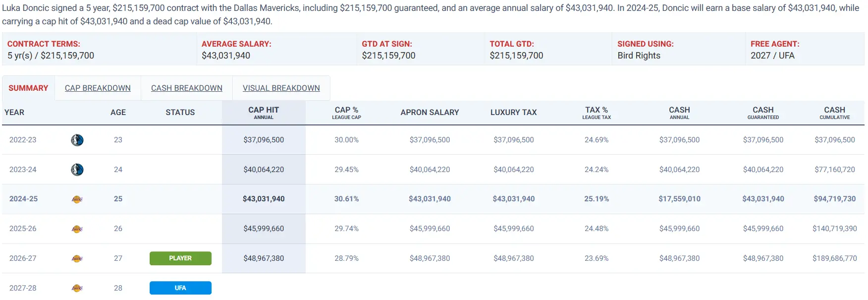The height and width of the screenshot is (300, 868).
Task: Click the Apron Salary column header
Action: (430, 113)
